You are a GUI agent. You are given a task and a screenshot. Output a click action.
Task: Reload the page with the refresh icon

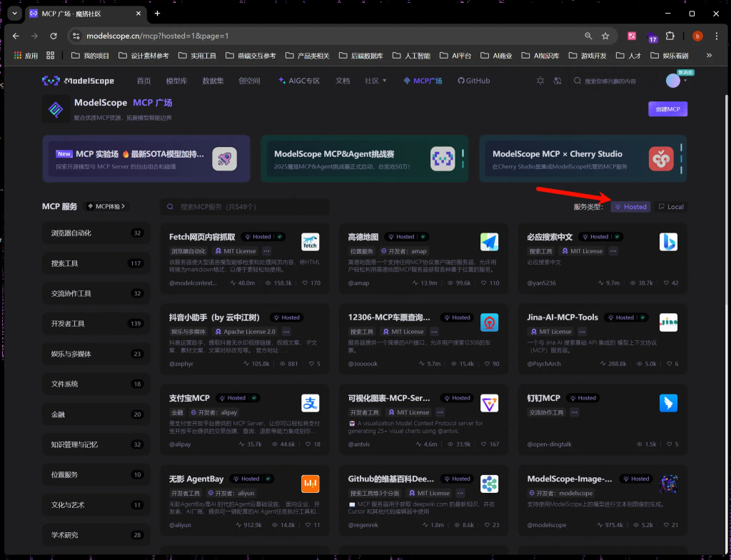pyautogui.click(x=54, y=36)
